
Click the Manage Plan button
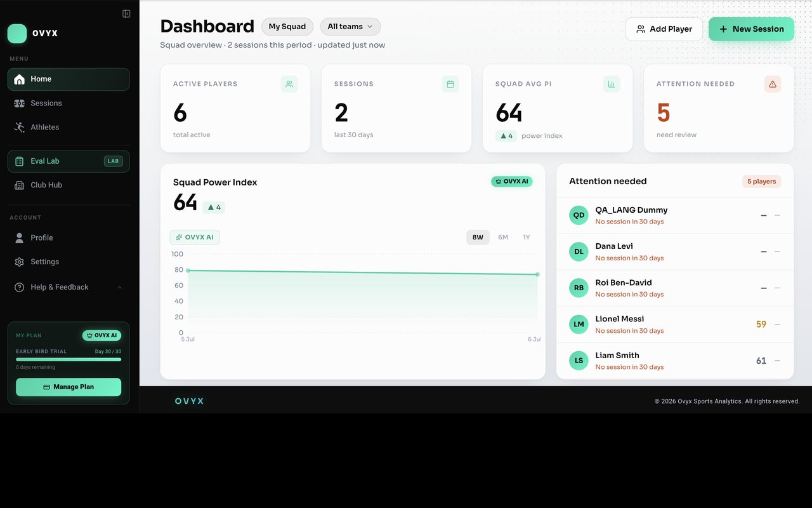click(69, 387)
